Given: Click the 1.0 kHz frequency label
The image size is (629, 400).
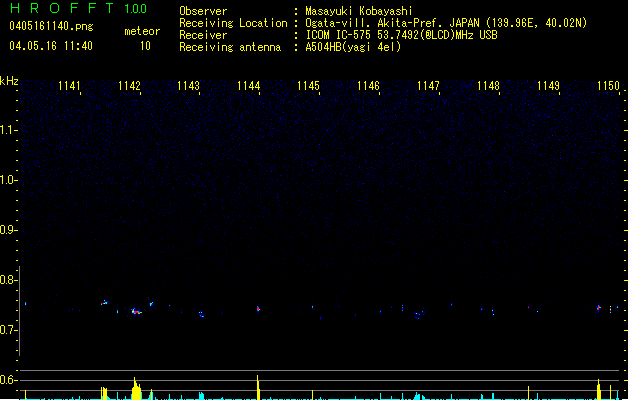Looking at the screenshot, I should (8, 180).
